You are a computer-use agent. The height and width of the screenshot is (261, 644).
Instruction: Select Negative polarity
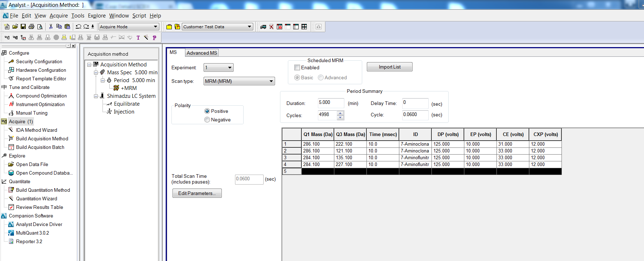pyautogui.click(x=207, y=120)
